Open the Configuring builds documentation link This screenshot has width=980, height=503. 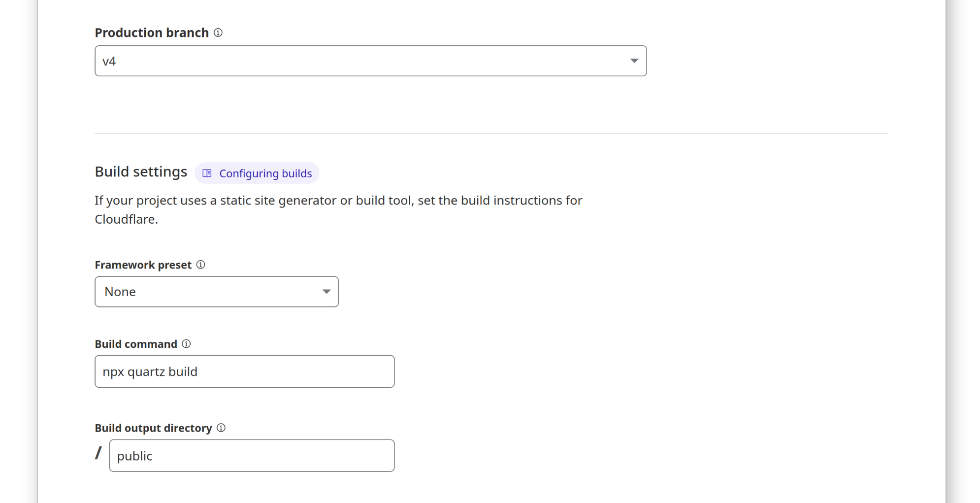(265, 173)
